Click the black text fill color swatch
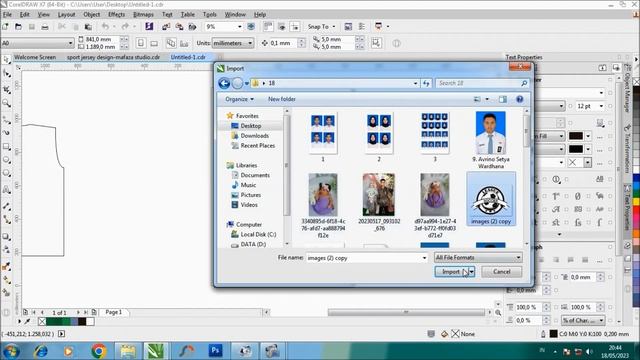This screenshot has width=640, height=360. (576, 136)
